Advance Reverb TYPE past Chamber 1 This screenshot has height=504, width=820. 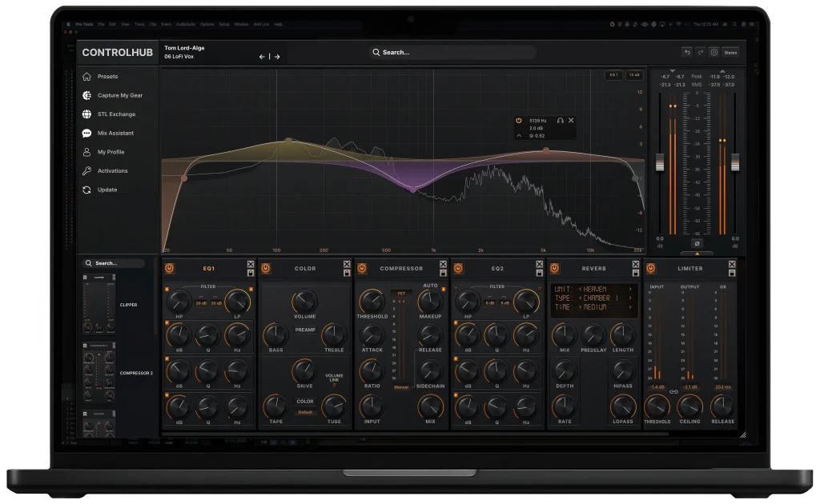click(630, 298)
